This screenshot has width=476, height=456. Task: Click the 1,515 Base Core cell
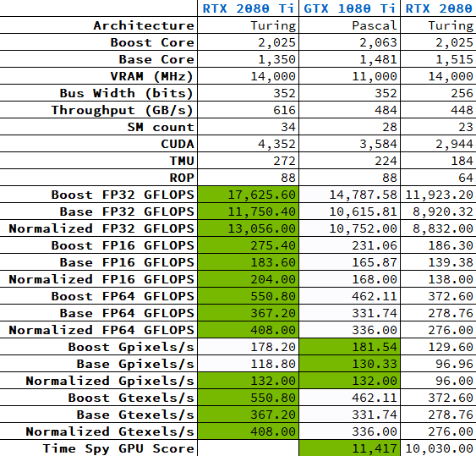point(438,59)
